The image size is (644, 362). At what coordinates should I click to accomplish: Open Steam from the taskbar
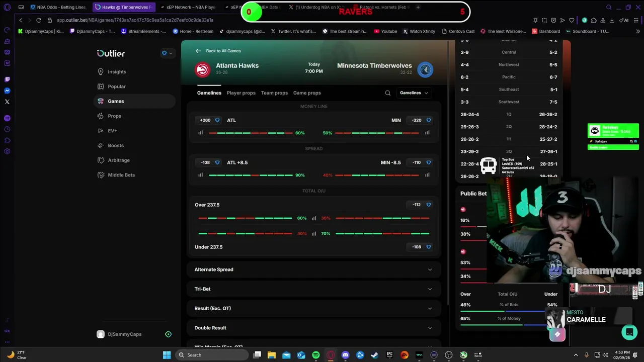point(374,355)
